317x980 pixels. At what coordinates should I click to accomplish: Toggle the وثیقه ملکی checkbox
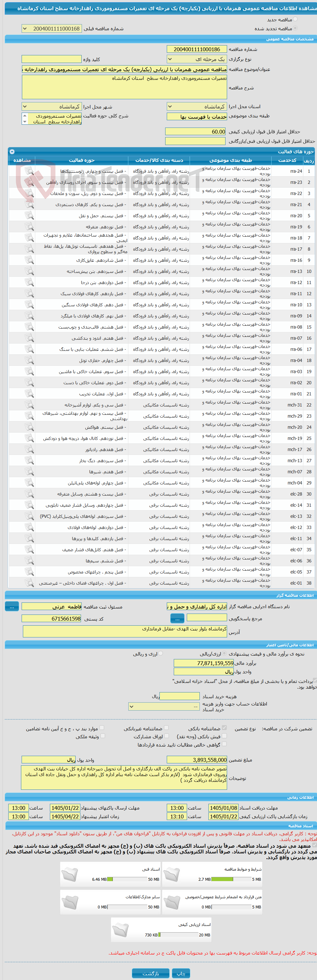103,736
